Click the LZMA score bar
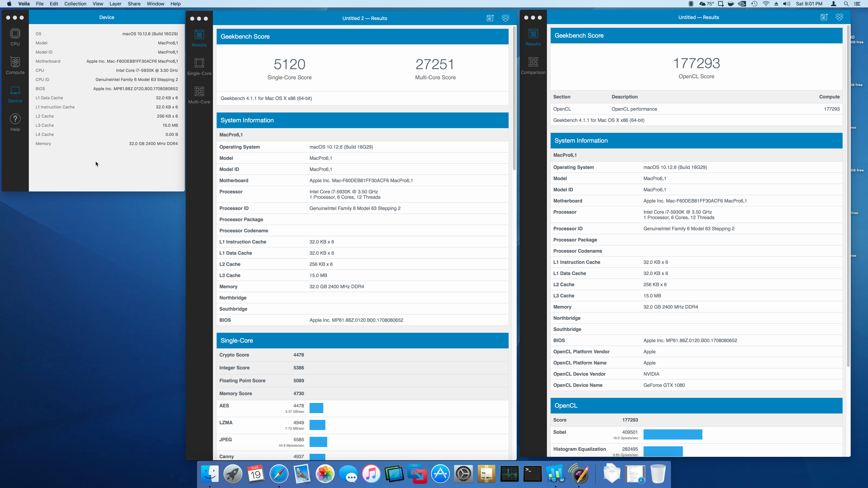 pyautogui.click(x=317, y=425)
